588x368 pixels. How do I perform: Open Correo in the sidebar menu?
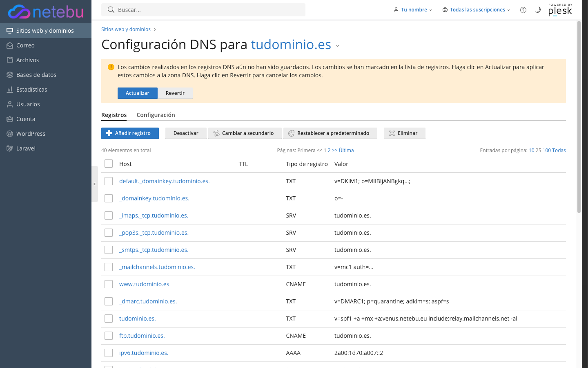click(46, 45)
